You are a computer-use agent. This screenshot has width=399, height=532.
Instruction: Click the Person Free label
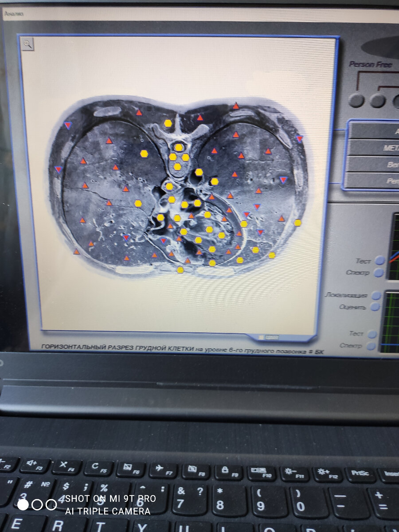coord(371,64)
